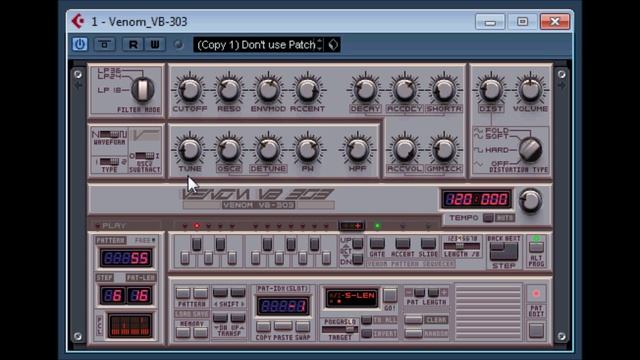Click the COPY pattern button
The image size is (640, 360).
263,327
